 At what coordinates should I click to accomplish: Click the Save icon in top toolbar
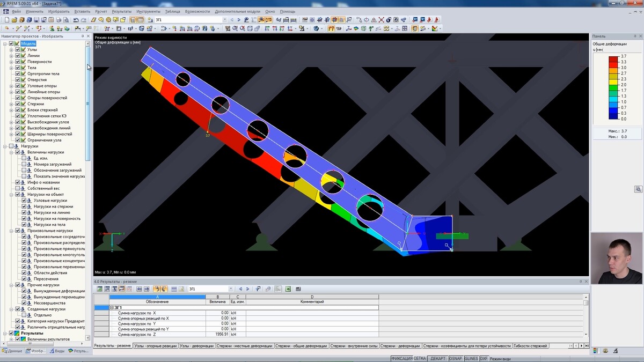pos(36,20)
